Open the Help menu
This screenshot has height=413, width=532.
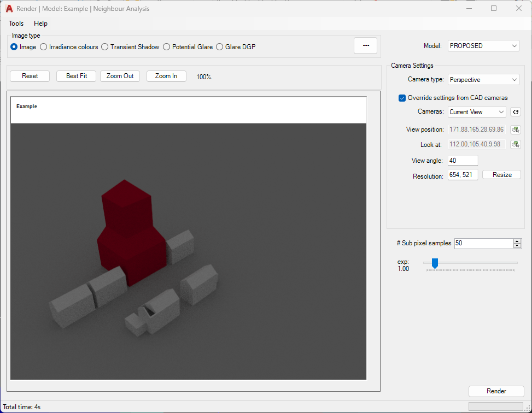coord(40,23)
